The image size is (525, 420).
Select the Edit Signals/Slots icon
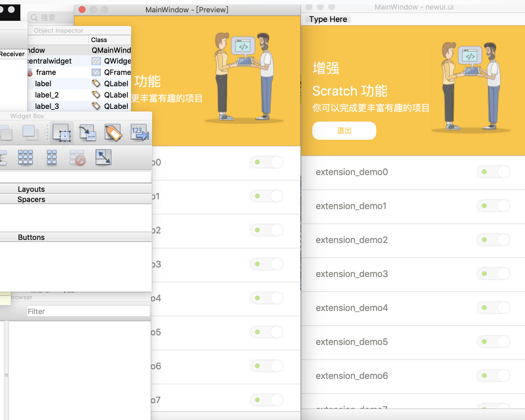(88, 133)
